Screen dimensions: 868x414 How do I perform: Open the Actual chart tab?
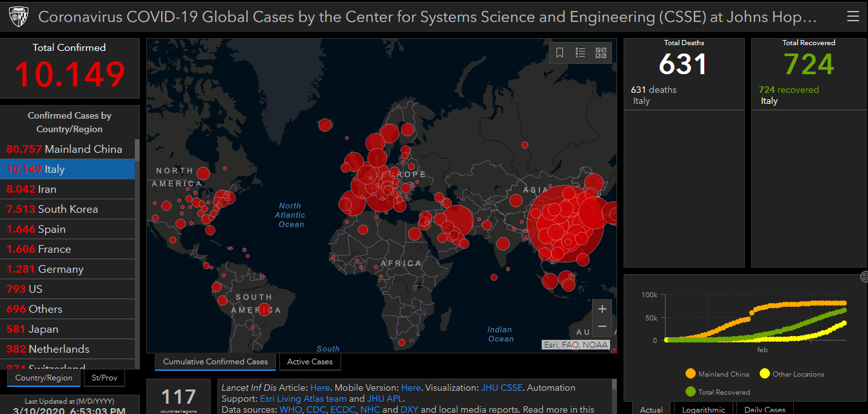pos(651,409)
